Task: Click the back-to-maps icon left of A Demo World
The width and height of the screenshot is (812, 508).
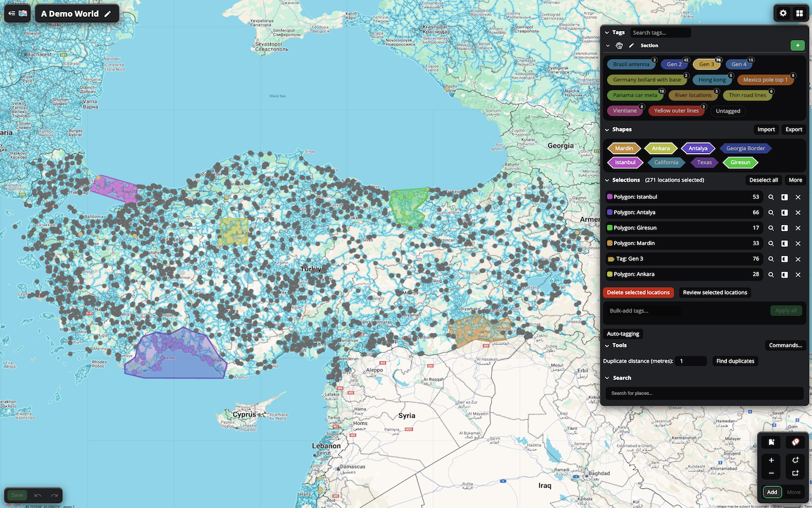Action: 18,13
